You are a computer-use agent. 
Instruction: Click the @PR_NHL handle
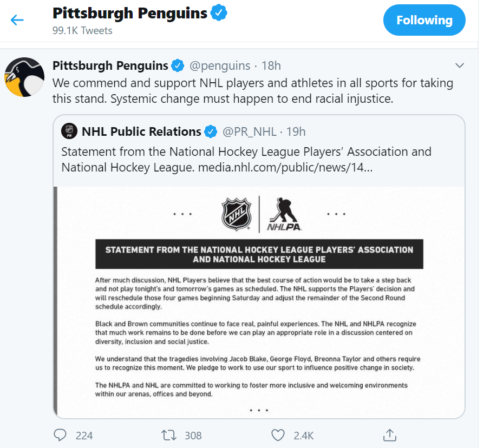pyautogui.click(x=250, y=131)
